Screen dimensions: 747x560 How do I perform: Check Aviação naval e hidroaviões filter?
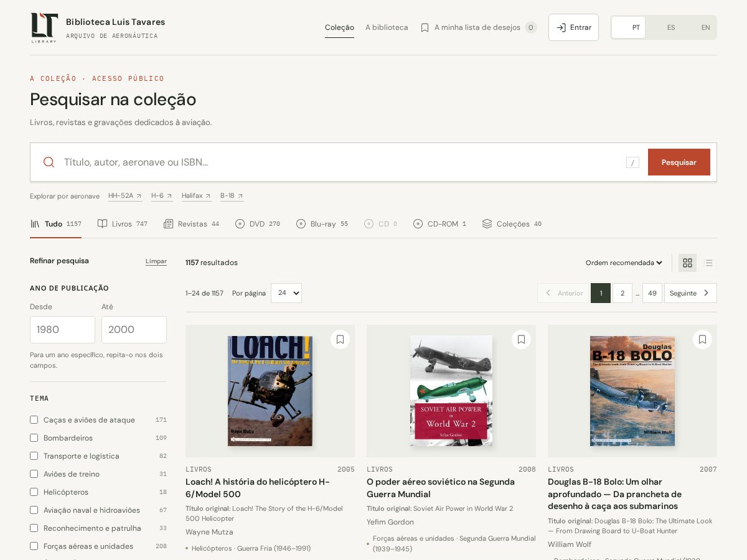(34, 510)
